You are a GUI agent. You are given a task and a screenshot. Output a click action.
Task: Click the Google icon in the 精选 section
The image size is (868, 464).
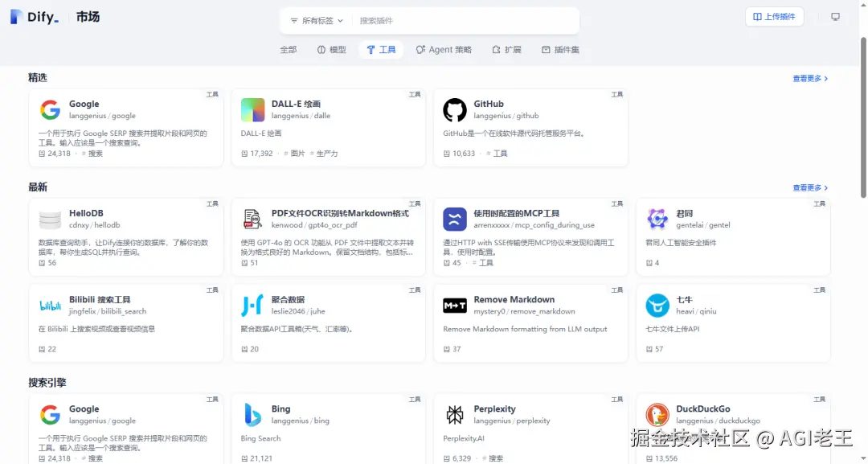pos(51,109)
